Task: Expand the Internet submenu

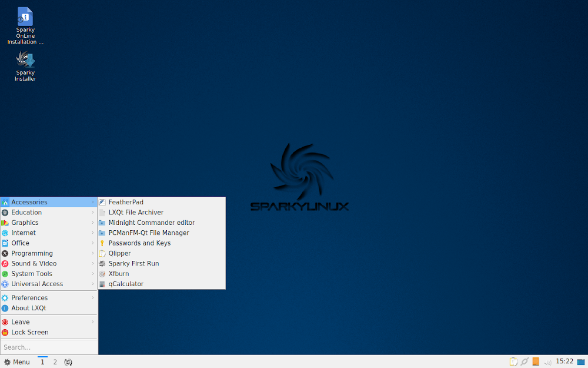Action: click(49, 233)
